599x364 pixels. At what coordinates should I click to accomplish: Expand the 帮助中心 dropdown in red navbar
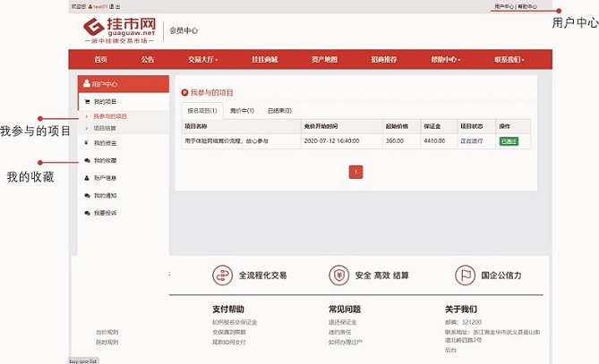click(x=446, y=60)
